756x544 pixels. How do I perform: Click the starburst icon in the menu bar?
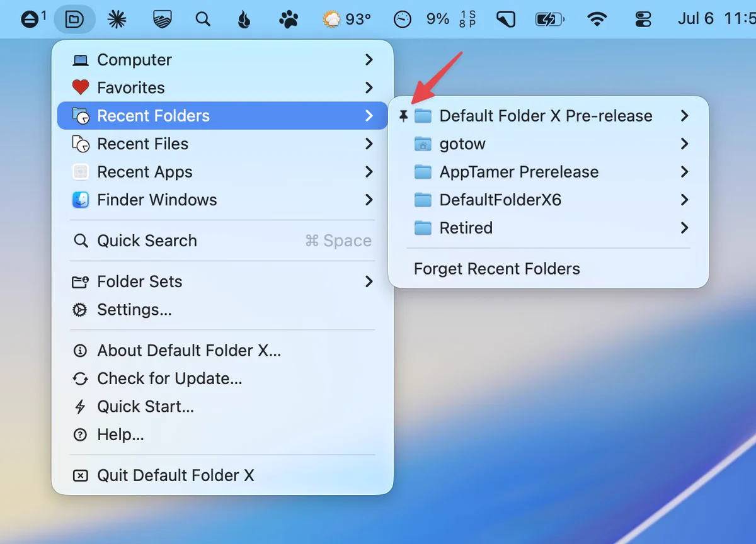coord(117,20)
